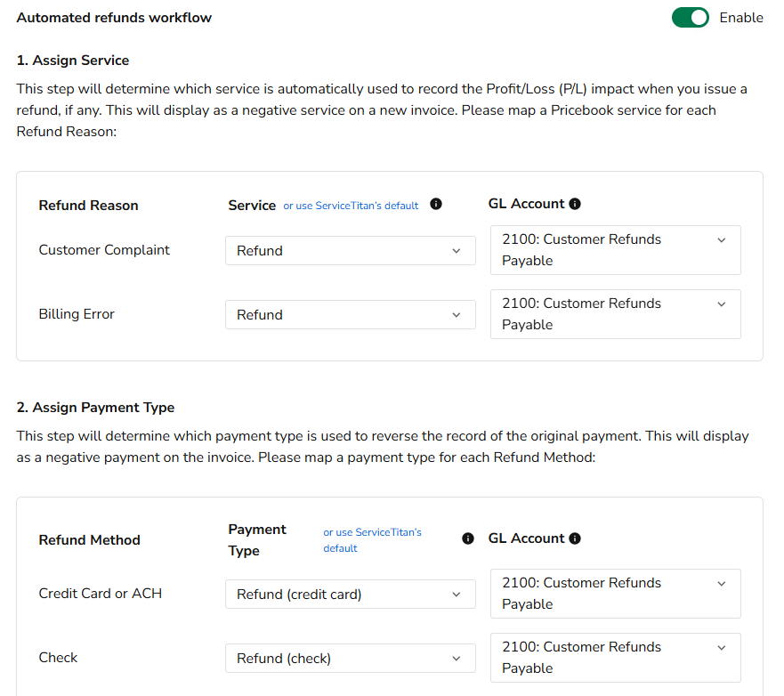Open Credit Card or ACH payment type dropdown

click(x=350, y=595)
